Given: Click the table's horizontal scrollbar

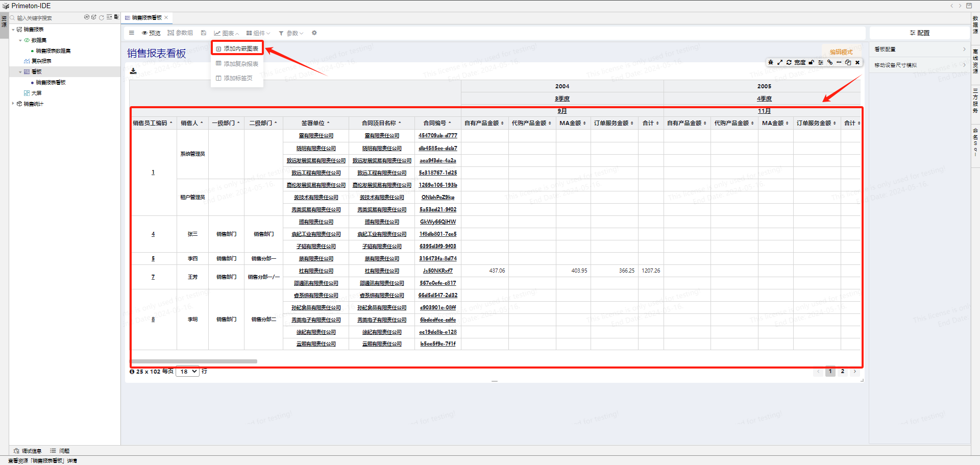Looking at the screenshot, I should (x=194, y=361).
